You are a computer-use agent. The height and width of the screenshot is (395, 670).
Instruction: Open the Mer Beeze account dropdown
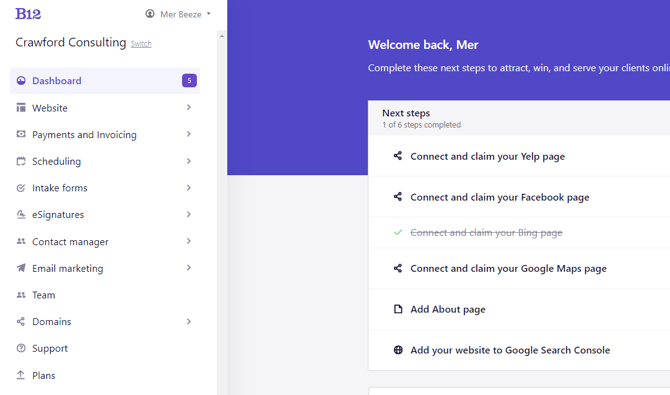178,14
